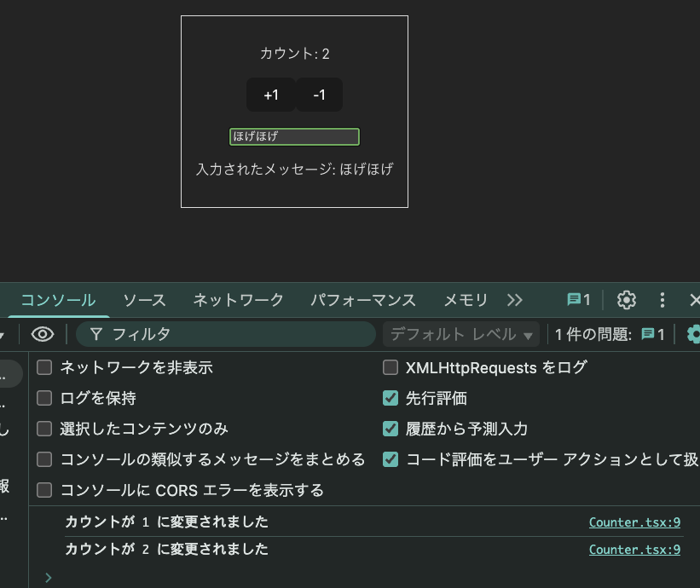700x588 pixels.
Task: Switch to the ソース tab
Action: pos(144,300)
